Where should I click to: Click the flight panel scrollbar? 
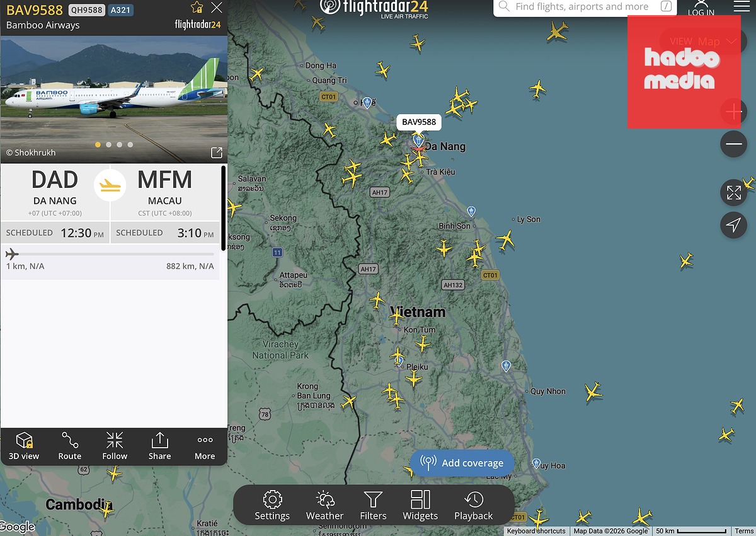(224, 208)
